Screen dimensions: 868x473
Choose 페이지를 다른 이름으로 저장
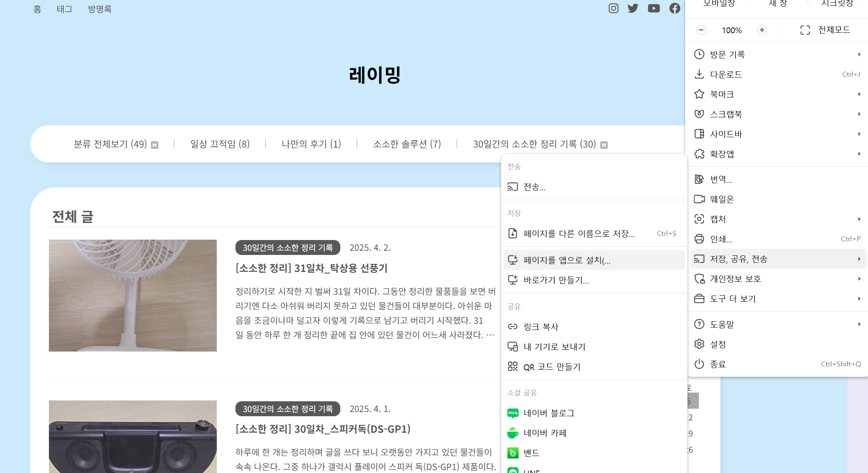(594, 233)
